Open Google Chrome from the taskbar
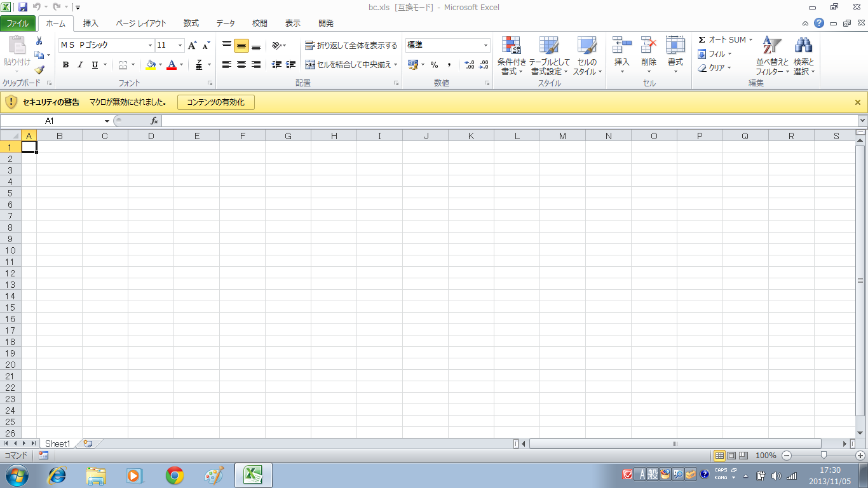 (175, 475)
